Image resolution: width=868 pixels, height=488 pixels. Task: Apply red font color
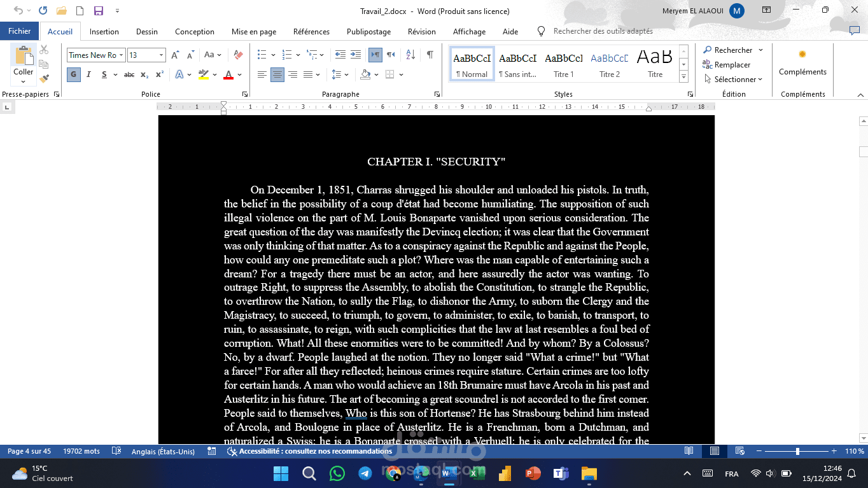tap(228, 74)
